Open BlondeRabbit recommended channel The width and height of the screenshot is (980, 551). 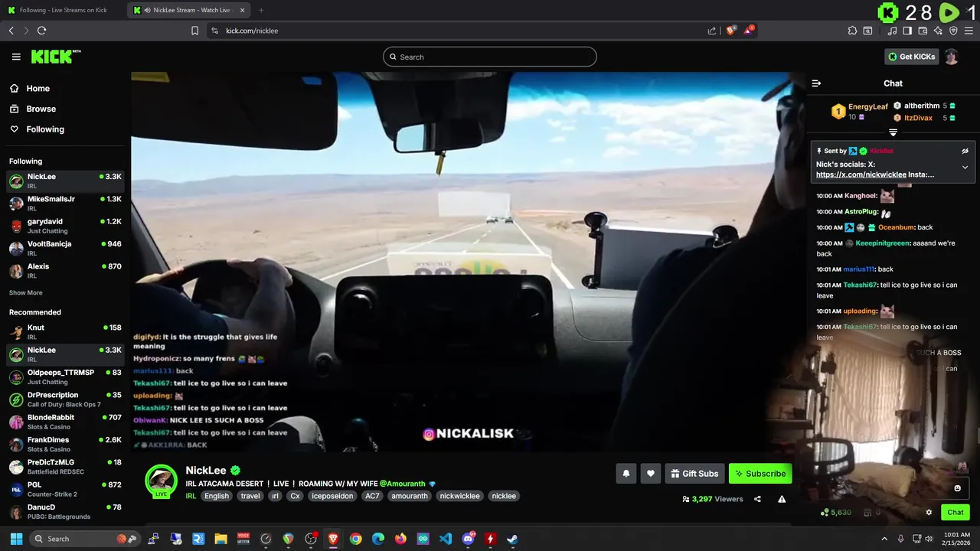tap(65, 422)
